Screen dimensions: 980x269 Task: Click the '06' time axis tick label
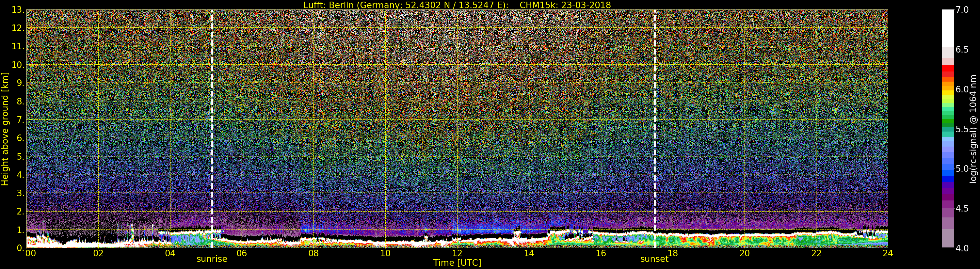pyautogui.click(x=242, y=253)
